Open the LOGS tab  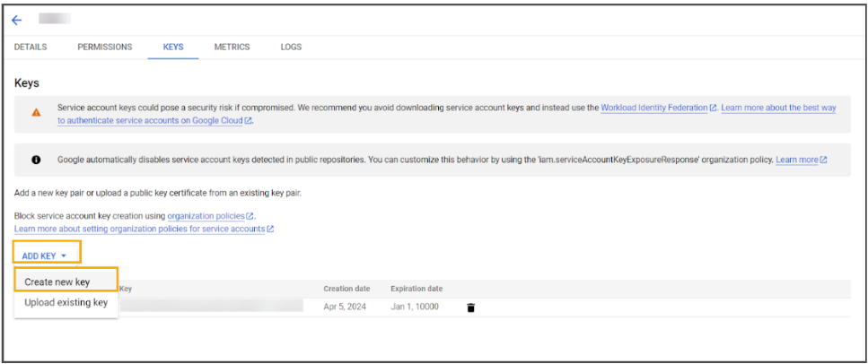(x=291, y=47)
